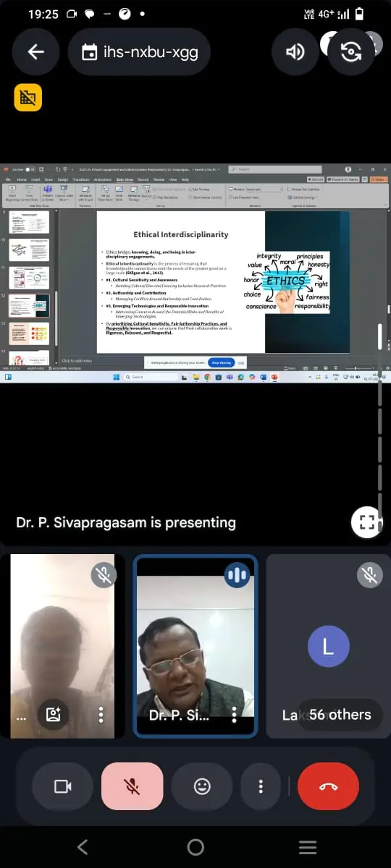Click the Windows search box in shared taskbar

149,377
